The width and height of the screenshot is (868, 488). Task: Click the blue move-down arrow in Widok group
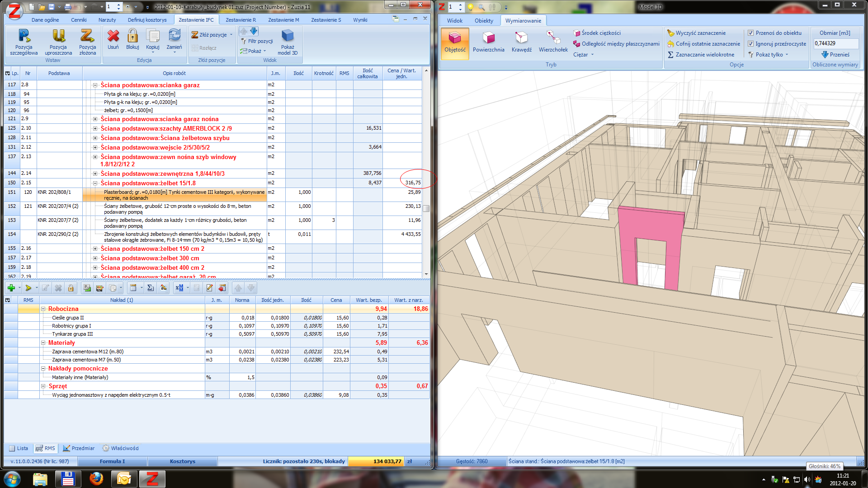(x=254, y=31)
